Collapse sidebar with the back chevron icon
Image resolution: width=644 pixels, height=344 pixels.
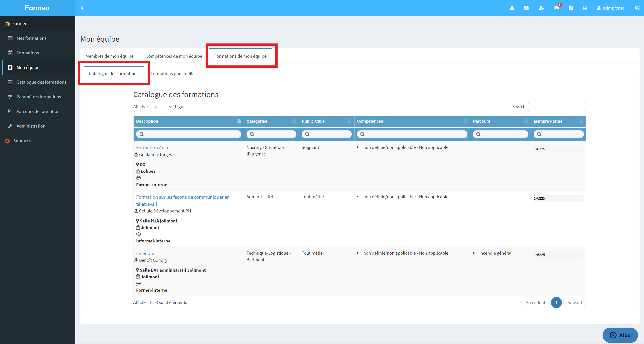(82, 8)
